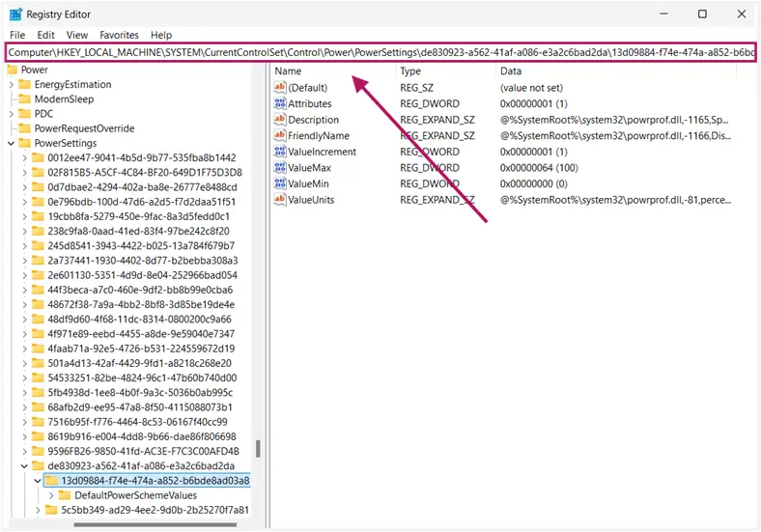Expand the DefaultPowerSchemeValues key

[x=51, y=495]
